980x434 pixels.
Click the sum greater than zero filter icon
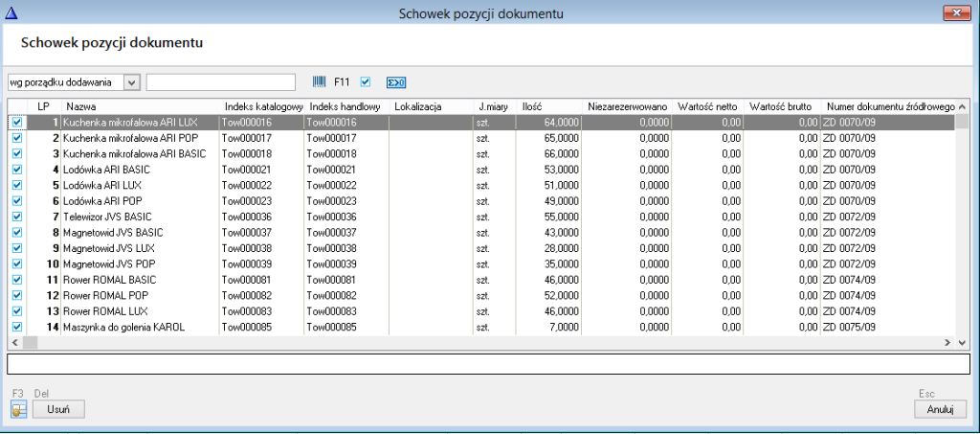396,81
